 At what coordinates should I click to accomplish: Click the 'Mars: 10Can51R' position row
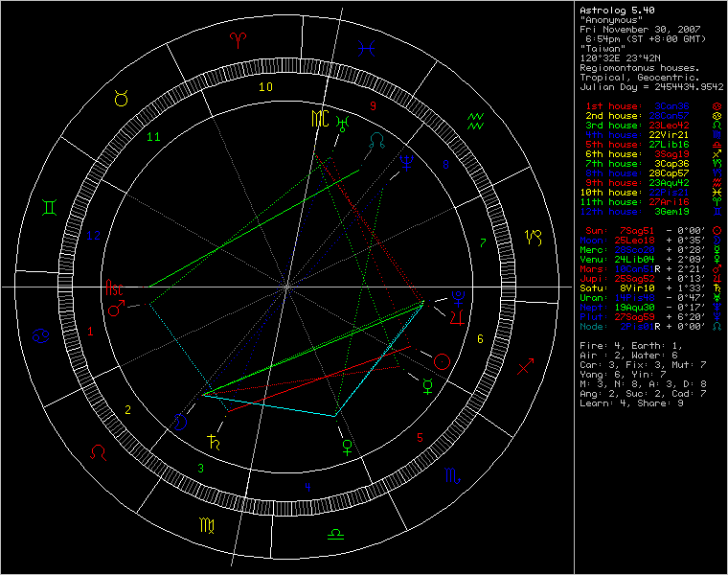(x=651, y=269)
